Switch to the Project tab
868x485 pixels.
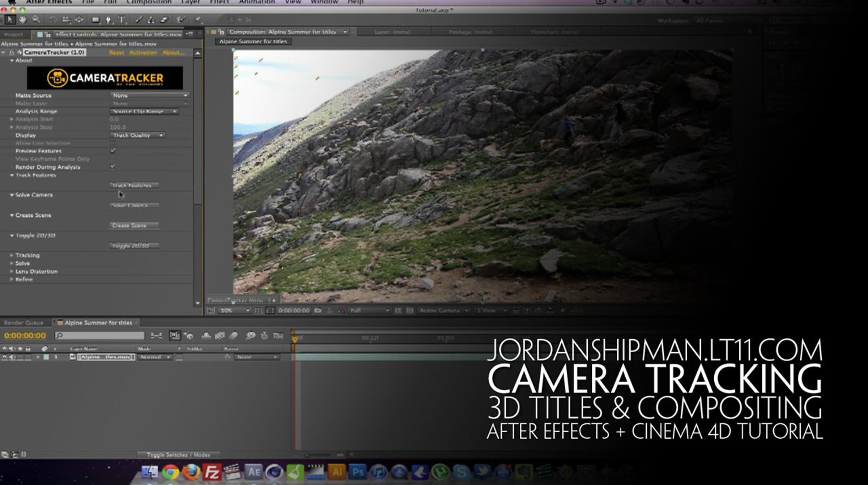pyautogui.click(x=14, y=34)
